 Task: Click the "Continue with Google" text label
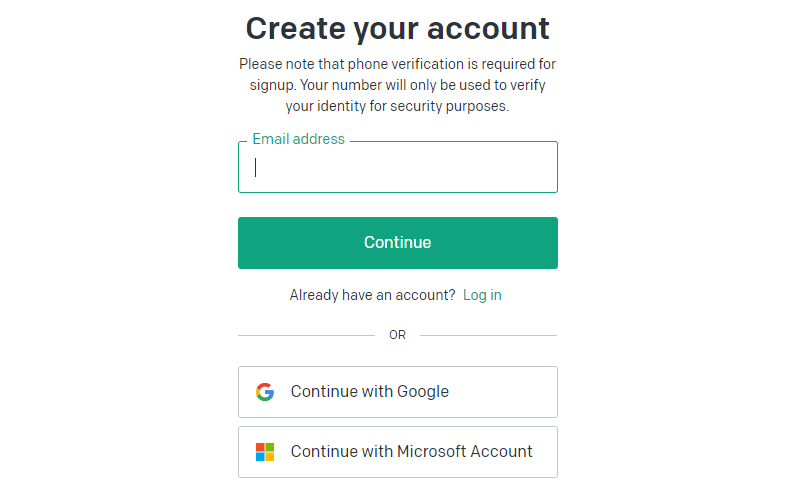tap(370, 392)
